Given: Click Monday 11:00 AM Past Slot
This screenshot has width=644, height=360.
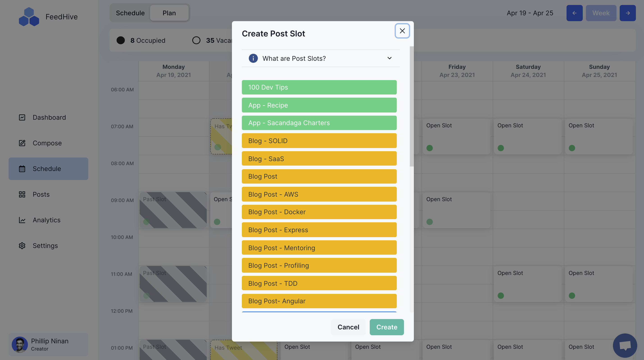Looking at the screenshot, I should pos(173,284).
